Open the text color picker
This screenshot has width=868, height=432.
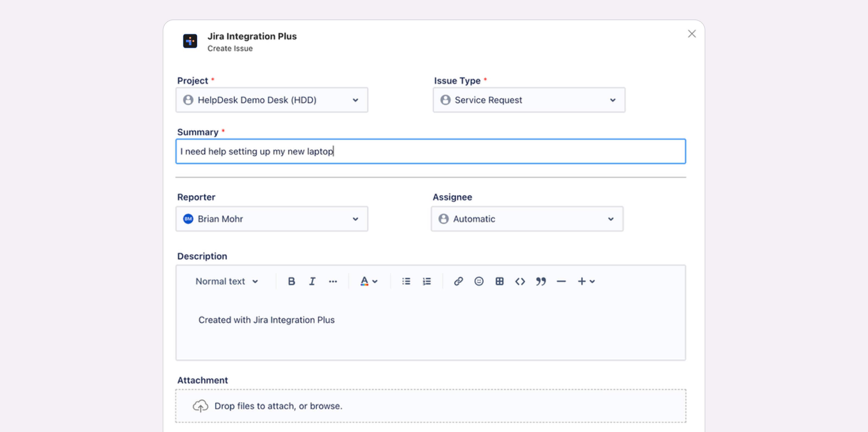[x=369, y=281]
